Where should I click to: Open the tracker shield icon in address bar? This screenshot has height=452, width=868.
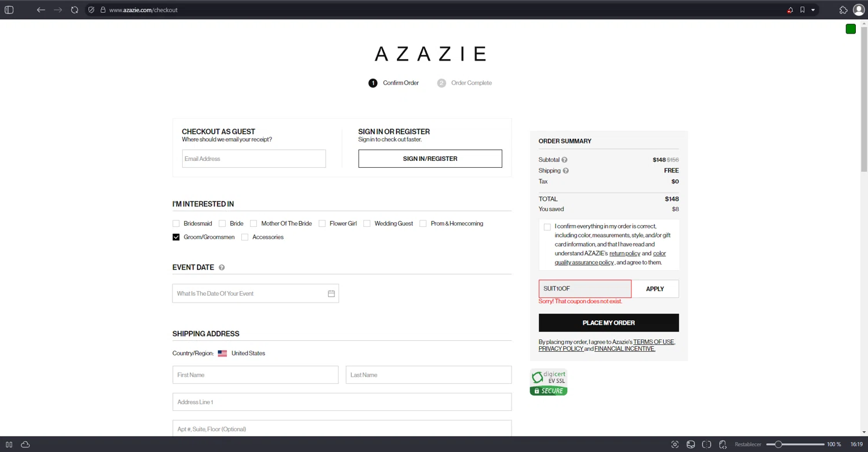[x=91, y=10]
